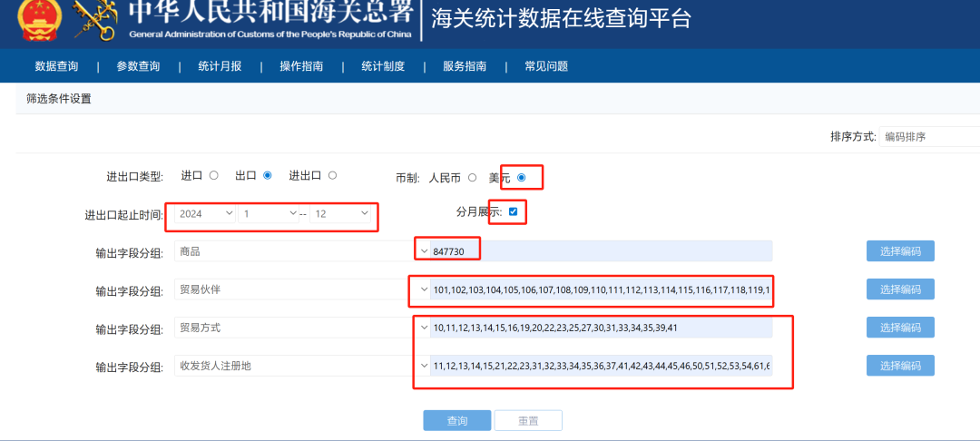Open the end month 12 dropdown
980x441 pixels.
(340, 213)
